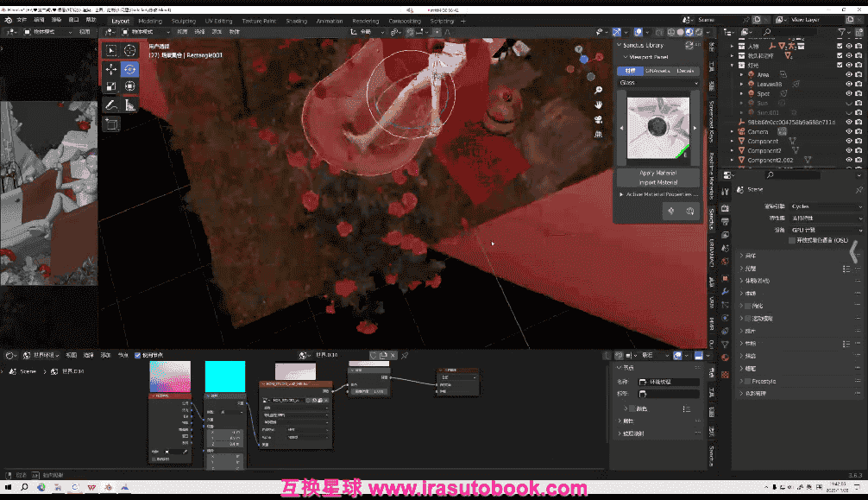Collapse the Sanctus Library panel
868x500 pixels.
620,45
